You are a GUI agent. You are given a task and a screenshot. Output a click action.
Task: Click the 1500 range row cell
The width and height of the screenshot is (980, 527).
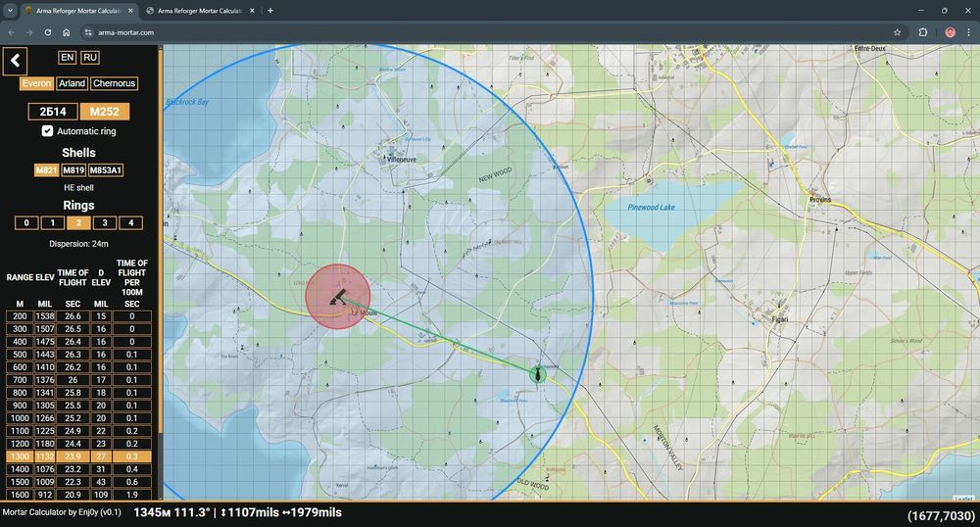tap(20, 482)
